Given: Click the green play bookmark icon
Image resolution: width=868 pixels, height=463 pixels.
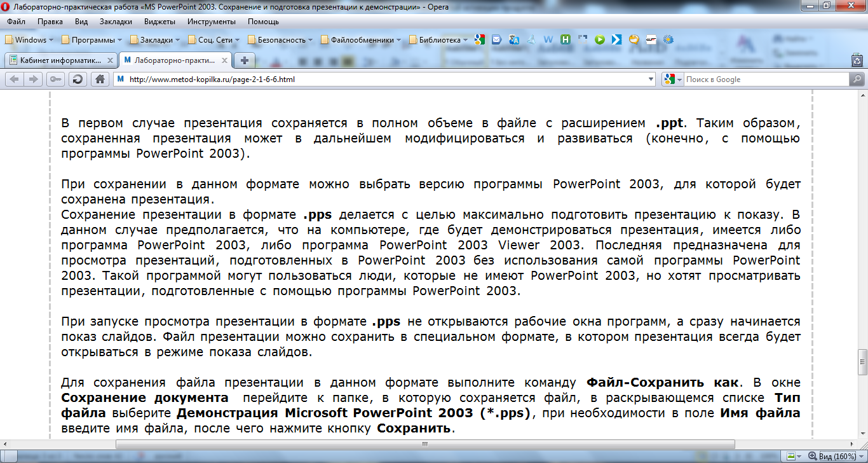Looking at the screenshot, I should [599, 39].
